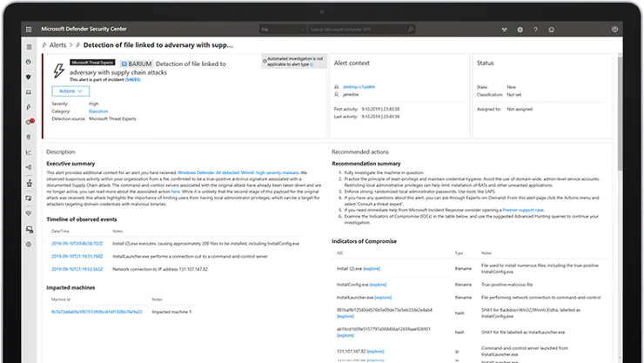Click the 'Not assigned' status value
Screen dimensions: 644x363
[520, 109]
